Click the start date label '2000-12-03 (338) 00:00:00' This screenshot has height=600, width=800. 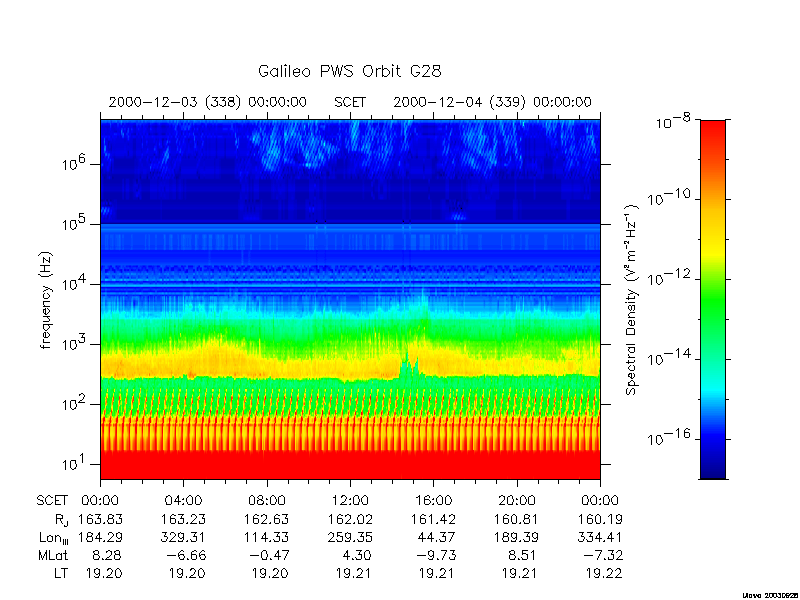click(208, 102)
